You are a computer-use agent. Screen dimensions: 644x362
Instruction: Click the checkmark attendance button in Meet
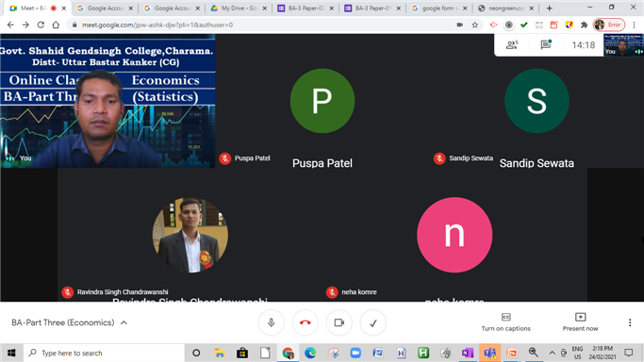(x=373, y=322)
